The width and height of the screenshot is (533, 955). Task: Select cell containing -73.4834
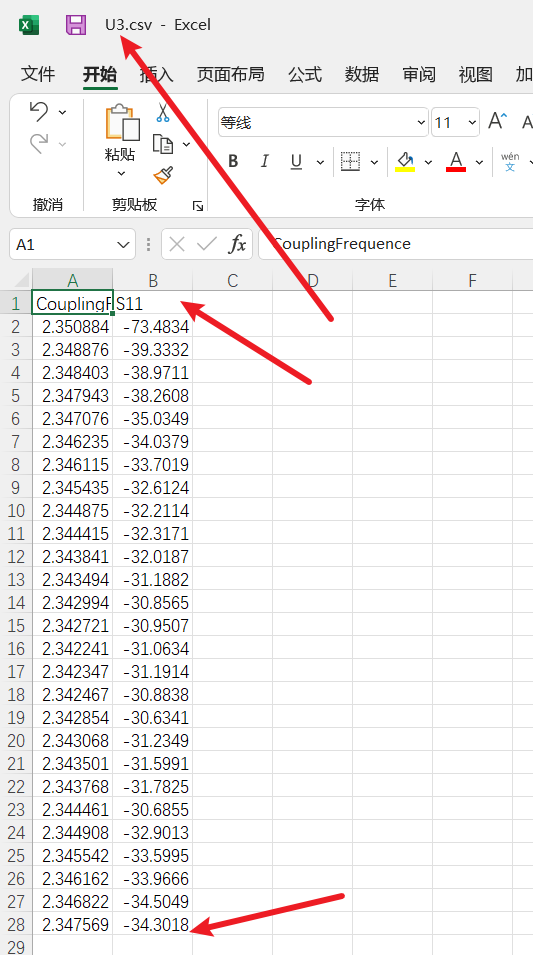click(x=153, y=327)
